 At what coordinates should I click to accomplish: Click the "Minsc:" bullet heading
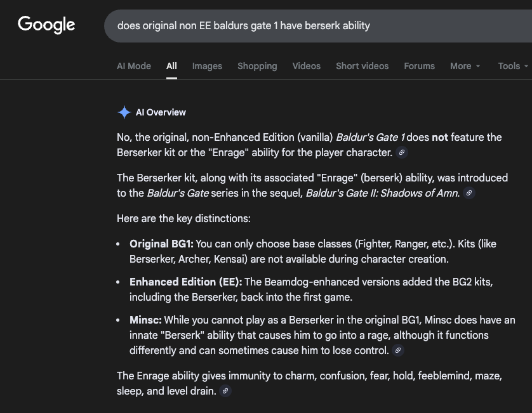click(x=145, y=320)
